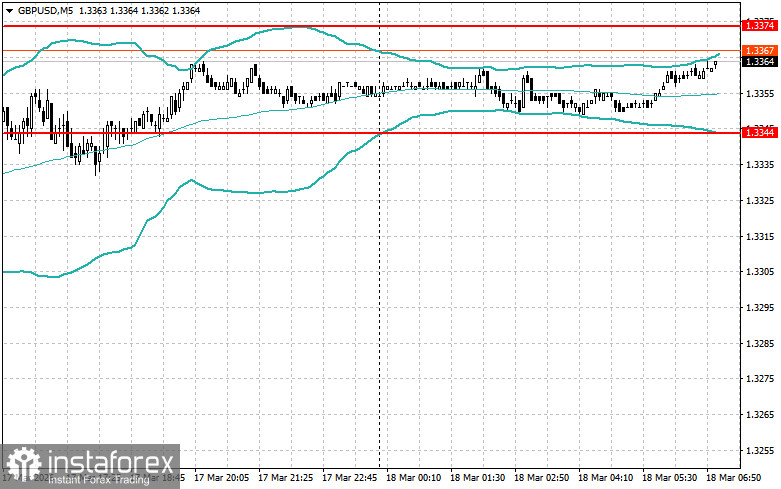781x489 pixels.
Task: Select the 1.3265 price axis value
Action: click(760, 415)
